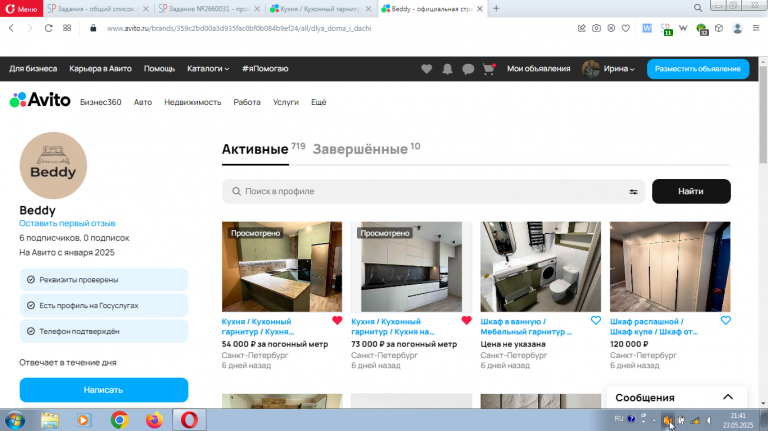The height and width of the screenshot is (431, 768).
Task: Click Реквизиты проверены badge
Action: pyautogui.click(x=103, y=280)
